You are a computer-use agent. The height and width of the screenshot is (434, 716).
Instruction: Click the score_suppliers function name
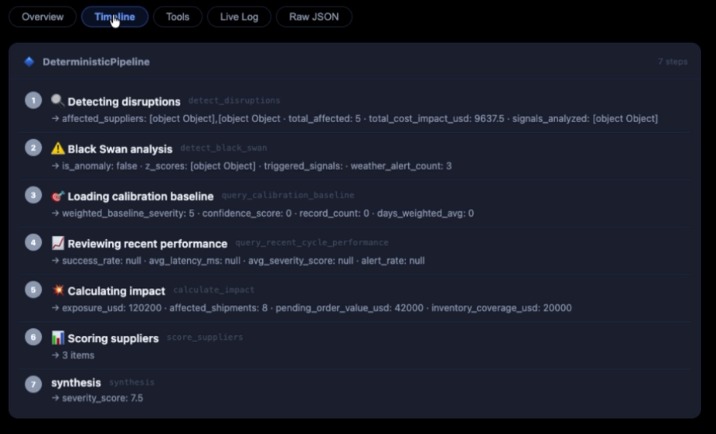[205, 337]
